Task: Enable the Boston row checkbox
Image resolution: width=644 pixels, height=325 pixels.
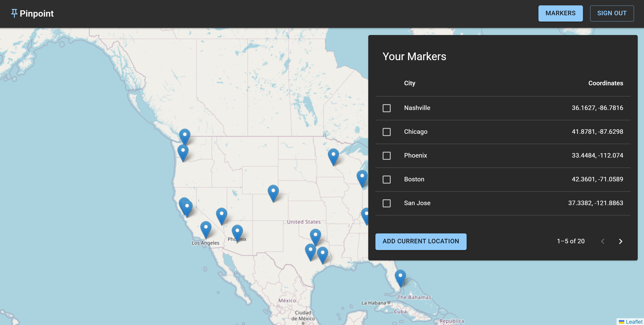Action: click(x=386, y=179)
